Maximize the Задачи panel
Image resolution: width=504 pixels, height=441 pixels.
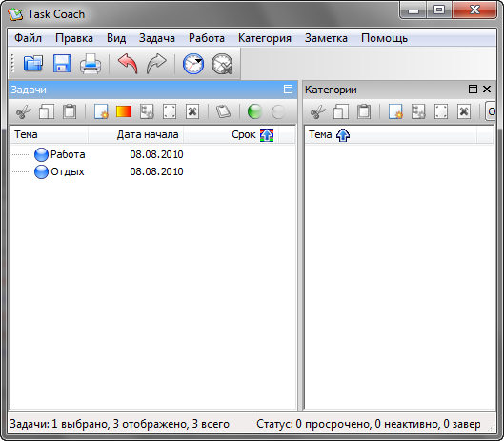(288, 89)
